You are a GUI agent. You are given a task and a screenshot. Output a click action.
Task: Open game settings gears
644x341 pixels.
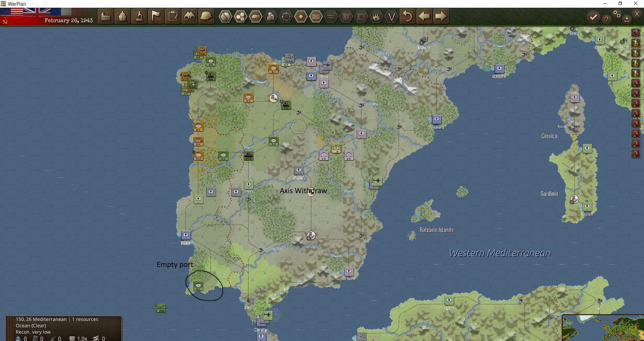coord(617,14)
